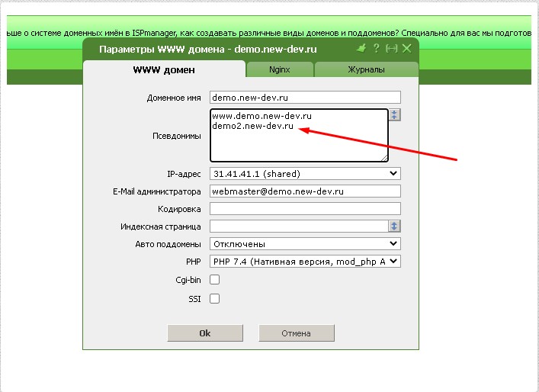Click the Отмена button
539x392 pixels.
point(297,333)
